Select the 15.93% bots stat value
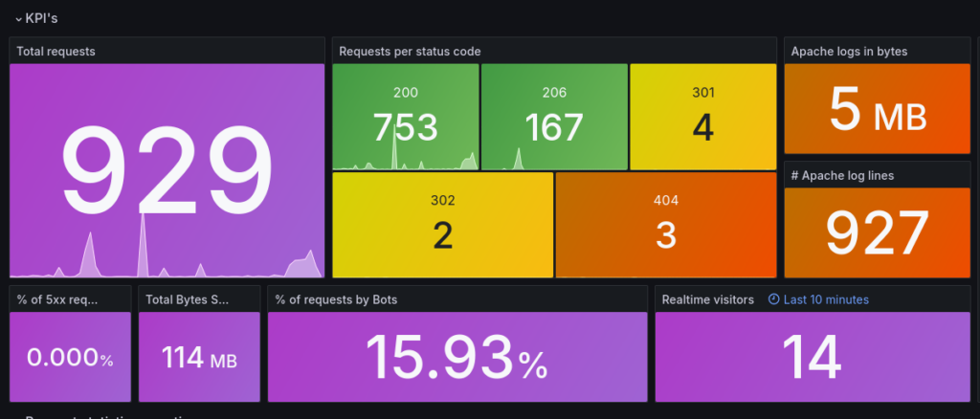980x419 pixels. (457, 358)
